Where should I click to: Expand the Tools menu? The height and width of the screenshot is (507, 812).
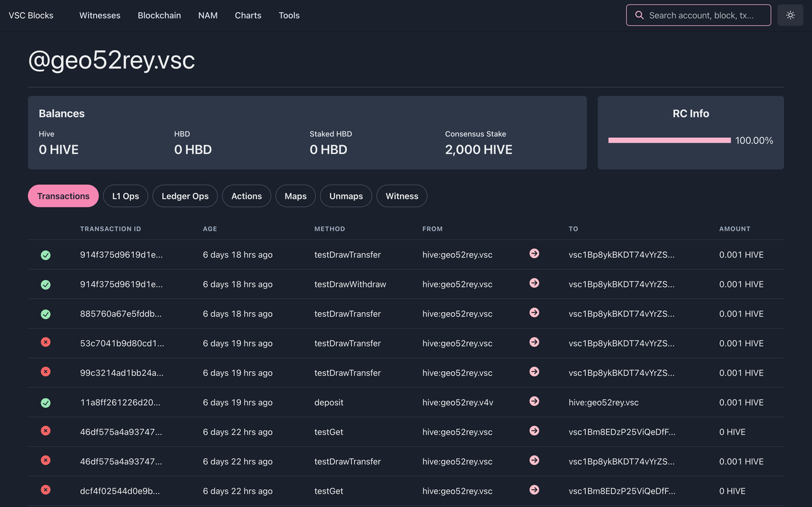pyautogui.click(x=289, y=15)
